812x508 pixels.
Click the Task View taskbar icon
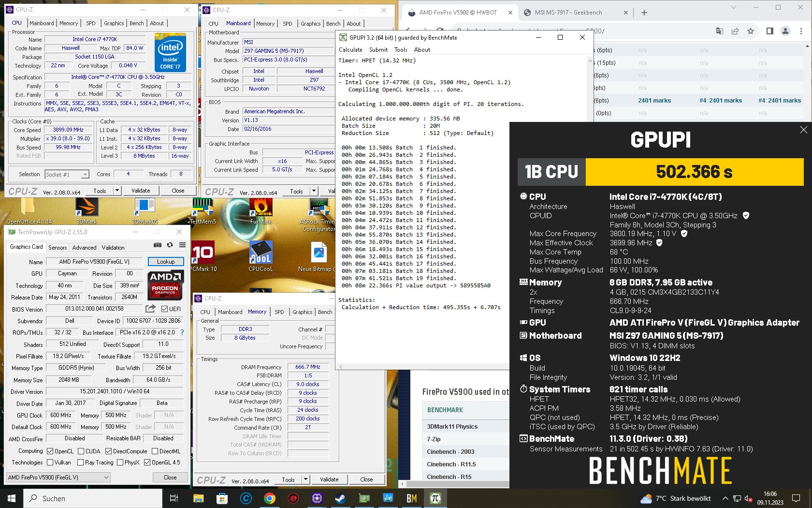tap(174, 498)
